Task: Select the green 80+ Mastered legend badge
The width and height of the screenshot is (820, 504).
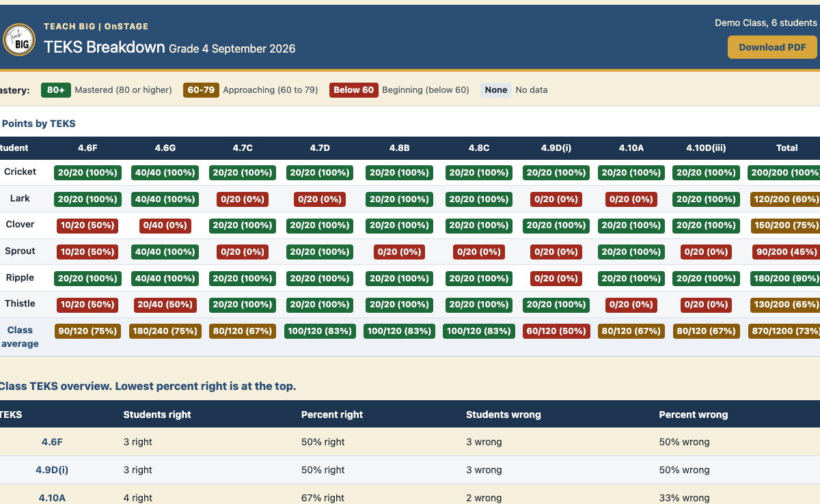Action: pyautogui.click(x=56, y=90)
